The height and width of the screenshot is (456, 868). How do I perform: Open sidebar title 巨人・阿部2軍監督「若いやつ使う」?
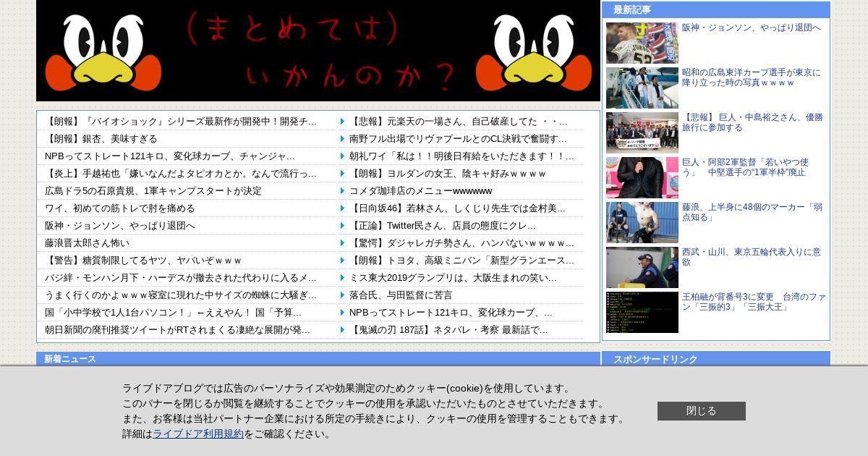746,167
